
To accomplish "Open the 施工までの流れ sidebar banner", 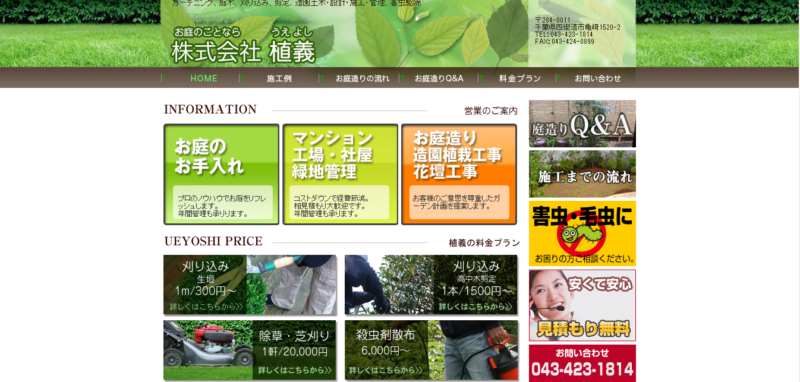I will tap(582, 174).
